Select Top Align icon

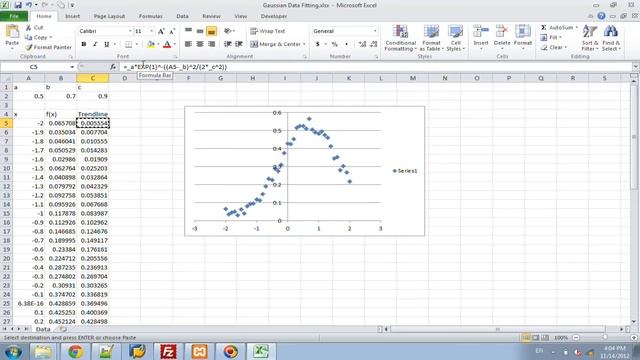pos(188,31)
